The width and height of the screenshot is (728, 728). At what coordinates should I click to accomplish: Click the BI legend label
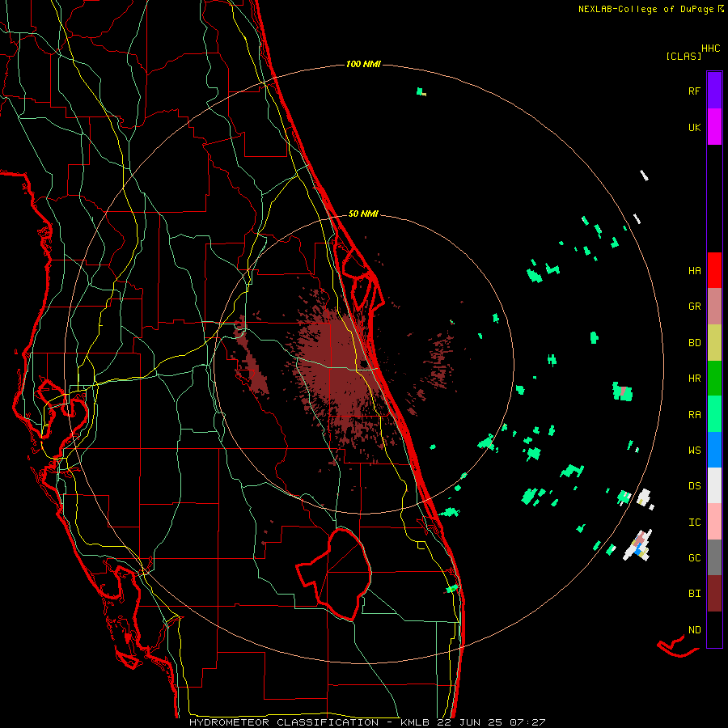pos(694,594)
